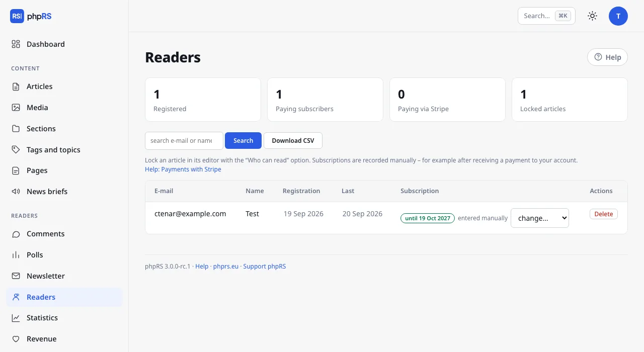Click the Support phpRS link

[x=265, y=267]
